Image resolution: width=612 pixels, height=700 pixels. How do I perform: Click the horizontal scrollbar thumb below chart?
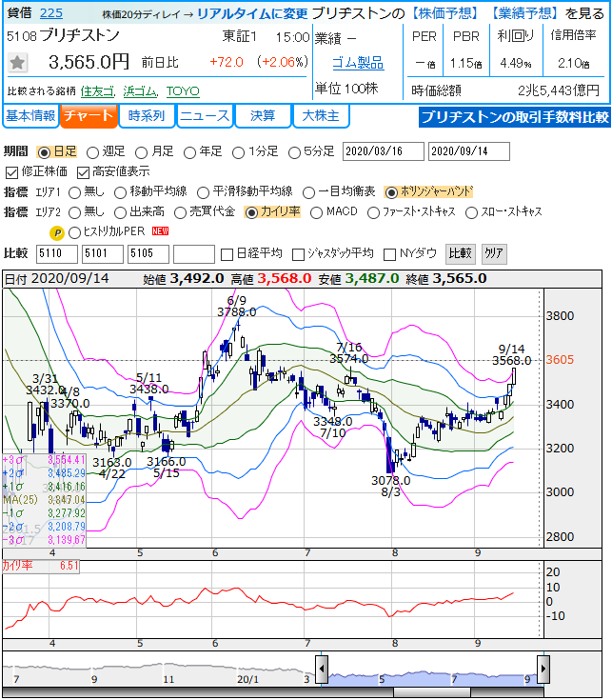click(432, 692)
